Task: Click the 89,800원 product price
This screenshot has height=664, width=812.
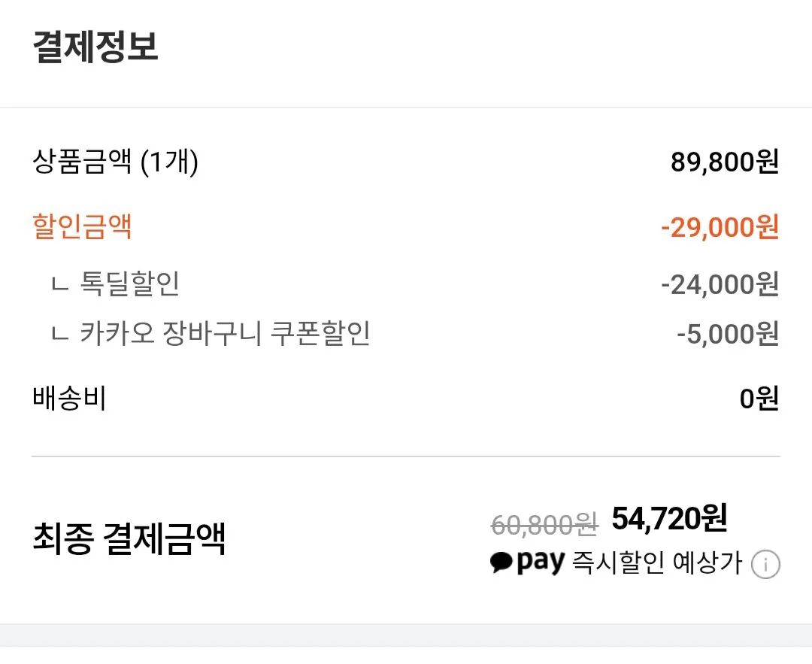Action: 723,162
